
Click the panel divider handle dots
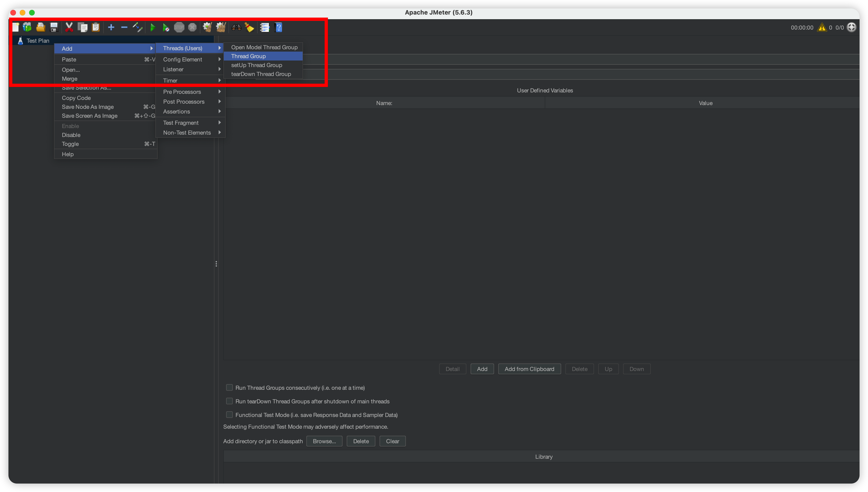216,264
